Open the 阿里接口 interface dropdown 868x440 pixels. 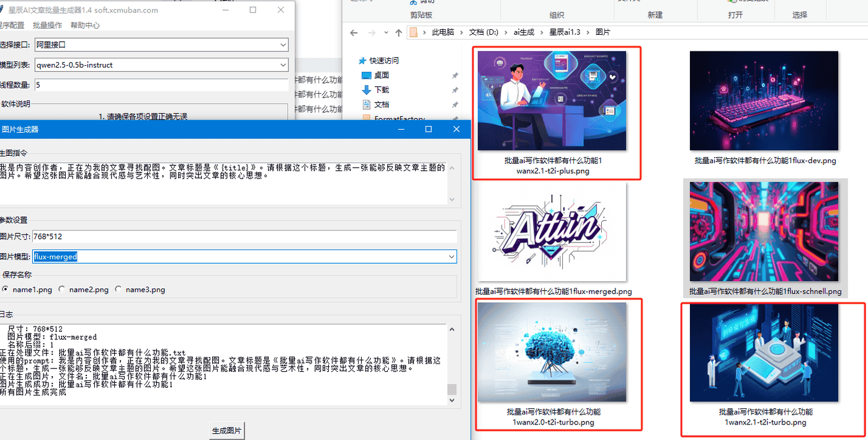point(283,45)
